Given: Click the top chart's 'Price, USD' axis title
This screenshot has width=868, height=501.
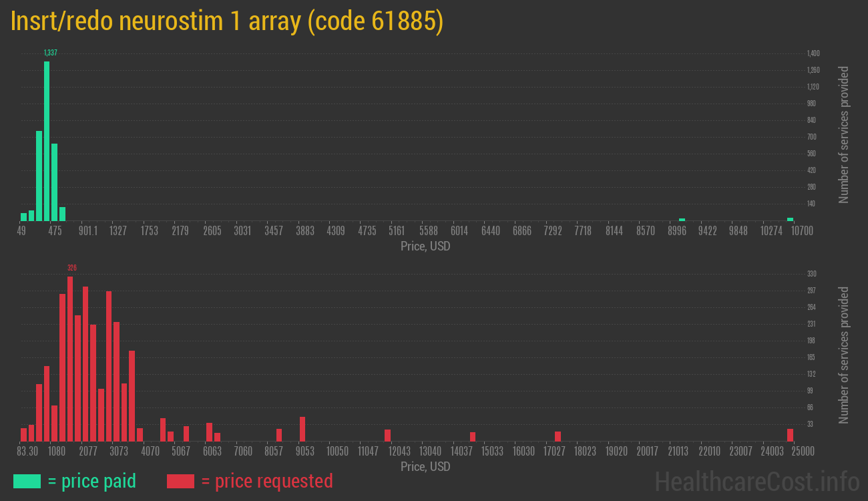Looking at the screenshot, I should click(x=425, y=246).
